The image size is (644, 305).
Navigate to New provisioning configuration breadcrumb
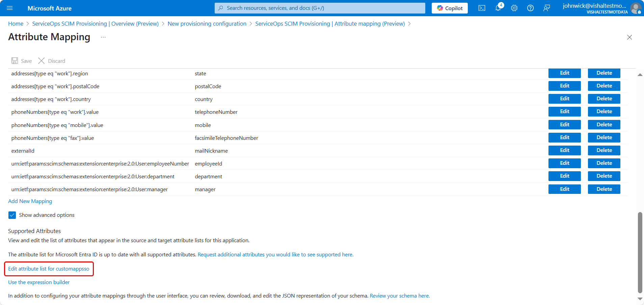(x=207, y=24)
